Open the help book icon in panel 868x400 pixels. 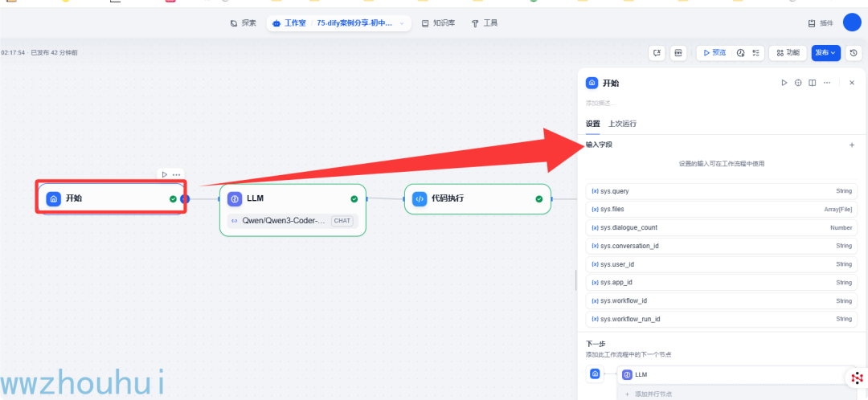(812, 83)
